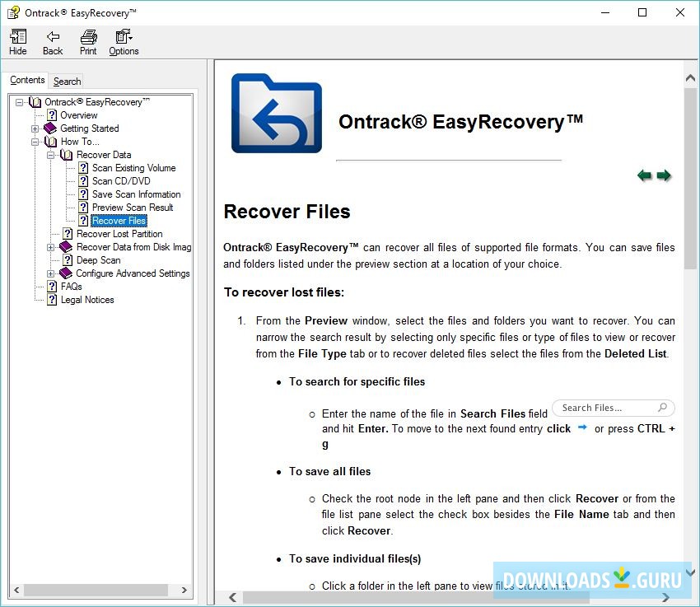
Task: Click the FAQs topic icon
Action: point(52,287)
